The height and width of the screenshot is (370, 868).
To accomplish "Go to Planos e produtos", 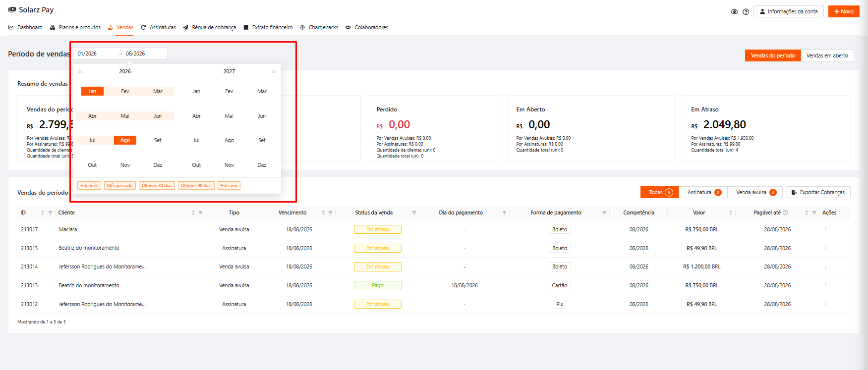I will (x=75, y=27).
